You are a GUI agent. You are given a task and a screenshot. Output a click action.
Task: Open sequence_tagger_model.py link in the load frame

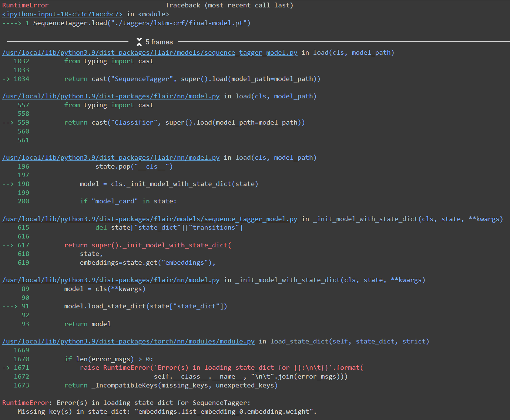150,52
